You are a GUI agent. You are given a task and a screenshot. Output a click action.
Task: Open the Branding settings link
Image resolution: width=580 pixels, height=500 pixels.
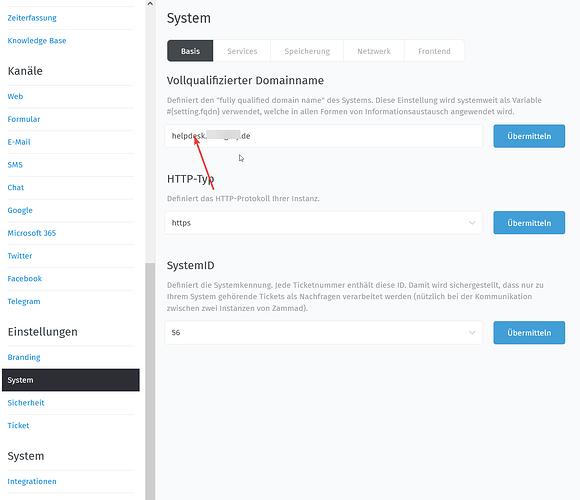(24, 357)
